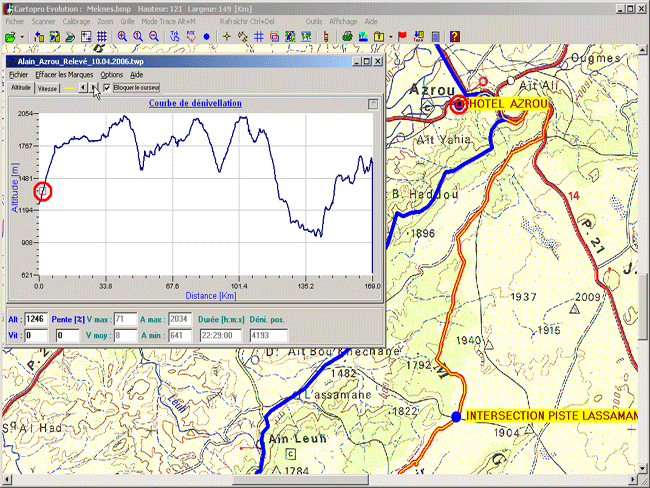650x488 pixels.
Task: Click the landscape picture icon
Action: [x=363, y=37]
